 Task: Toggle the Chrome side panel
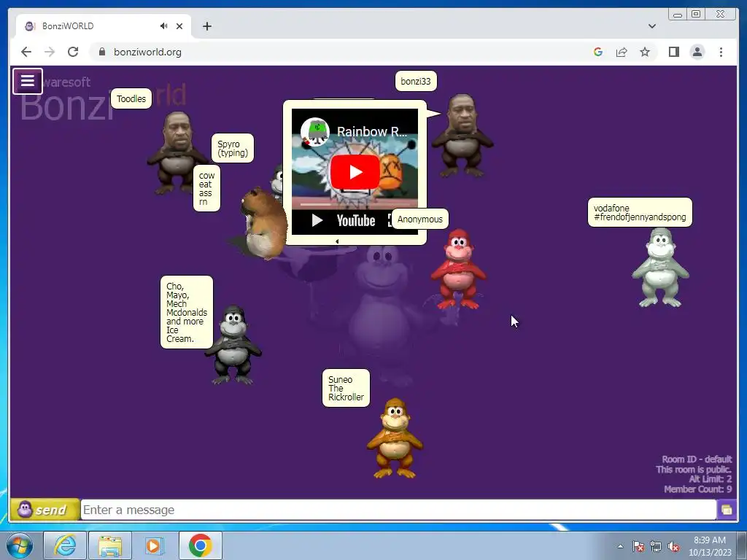tap(673, 52)
